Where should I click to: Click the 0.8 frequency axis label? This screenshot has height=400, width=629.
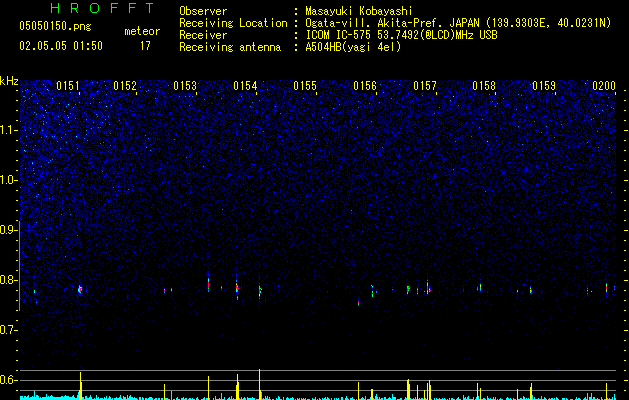pos(8,280)
